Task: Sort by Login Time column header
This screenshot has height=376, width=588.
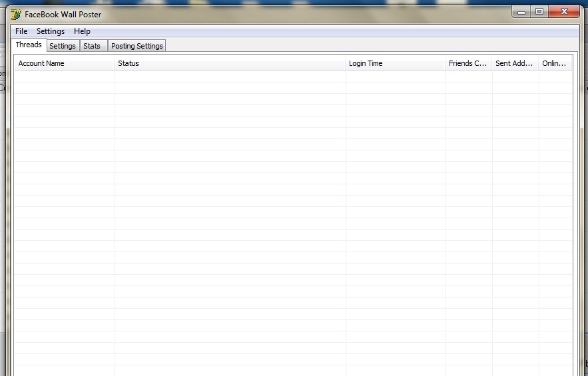Action: 396,63
